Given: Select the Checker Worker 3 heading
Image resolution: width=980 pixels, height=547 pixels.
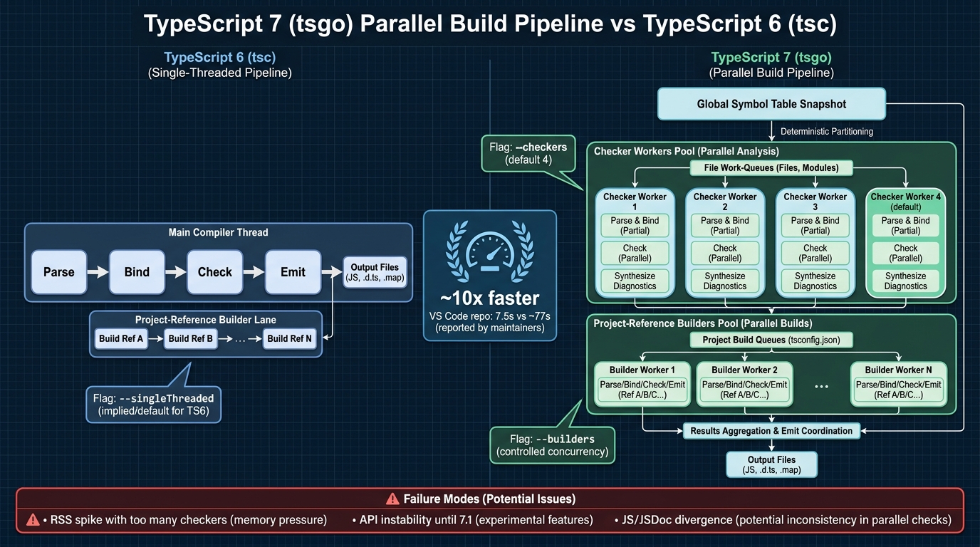Looking at the screenshot, I should point(815,202).
